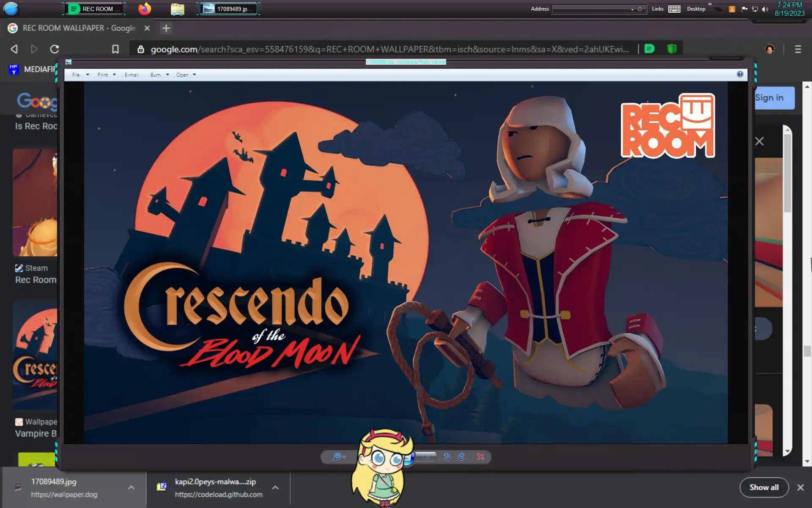Click the Show all downloads button

pyautogui.click(x=764, y=487)
